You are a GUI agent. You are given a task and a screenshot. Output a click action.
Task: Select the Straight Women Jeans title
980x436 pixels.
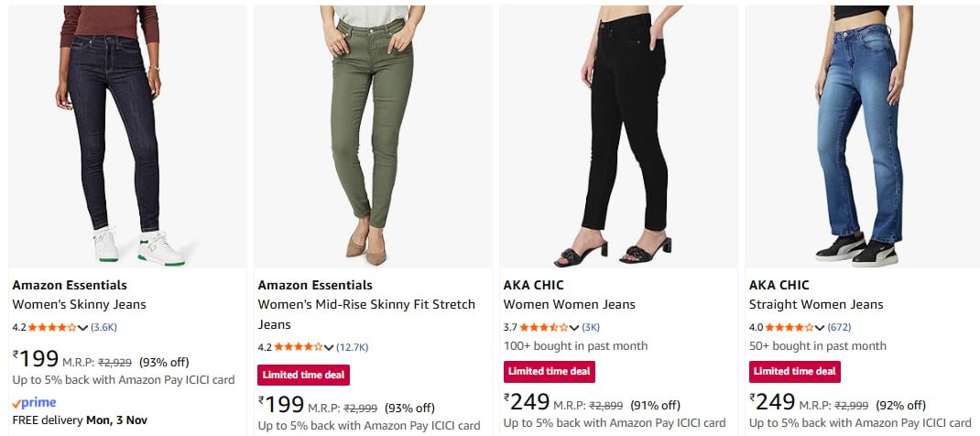pyautogui.click(x=816, y=304)
